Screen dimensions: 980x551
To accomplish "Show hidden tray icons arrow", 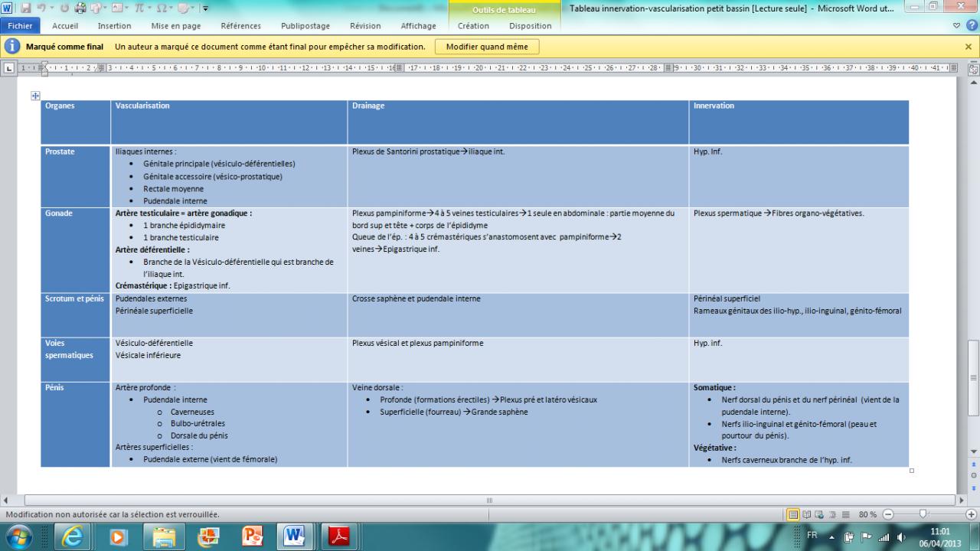I will (833, 536).
